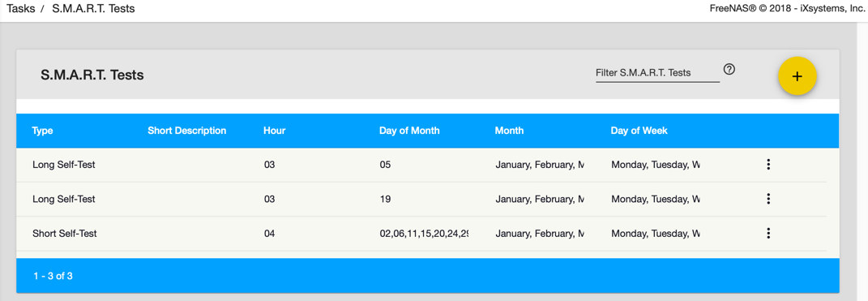Viewport: 868px width, 301px height.
Task: Click hour cell showing 04
Action: 270,234
